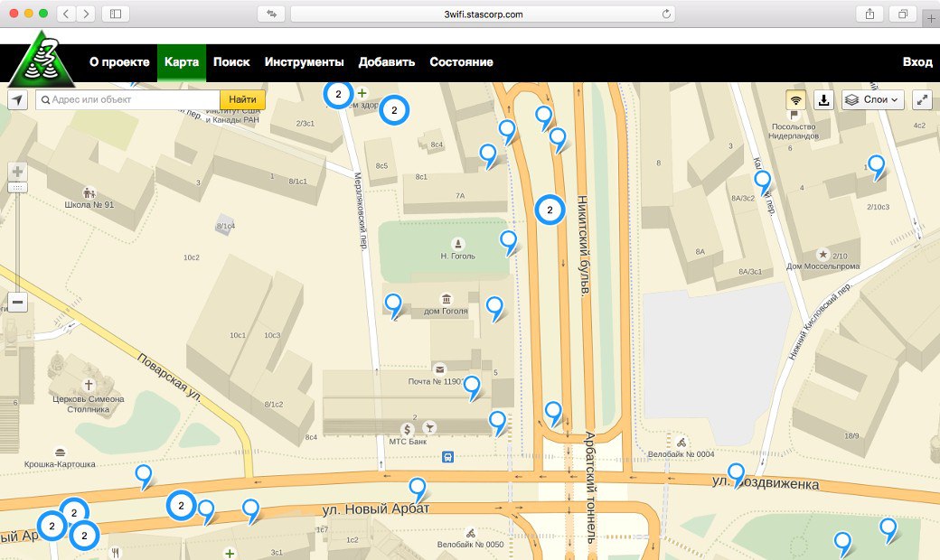Open the Поиск page
This screenshot has width=940, height=560.
[x=231, y=62]
